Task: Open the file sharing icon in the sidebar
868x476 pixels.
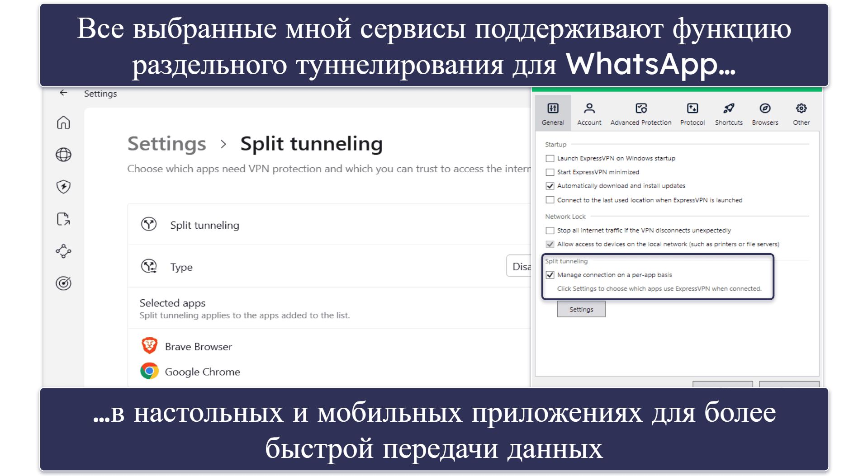Action: coord(63,219)
